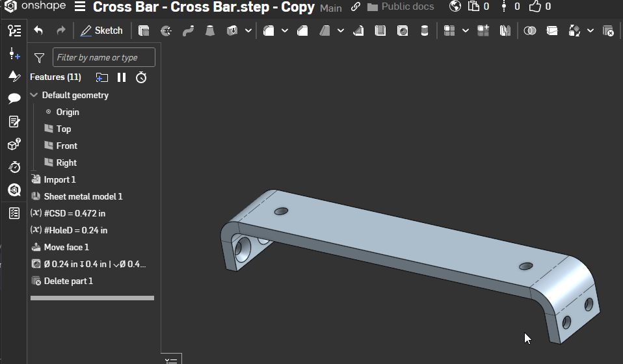Select the Thicken tool
The image size is (623, 364).
tap(232, 31)
